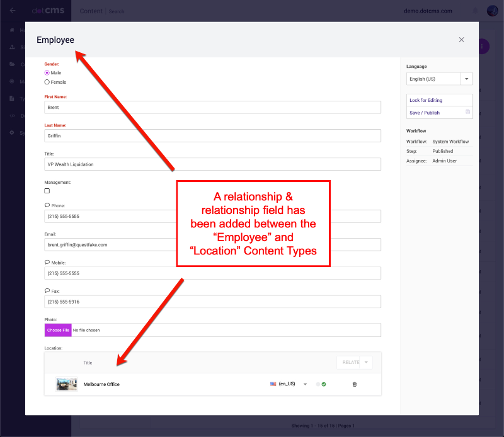The height and width of the screenshot is (437, 504).
Task: Click the Content menu in the top bar
Action: click(x=91, y=11)
